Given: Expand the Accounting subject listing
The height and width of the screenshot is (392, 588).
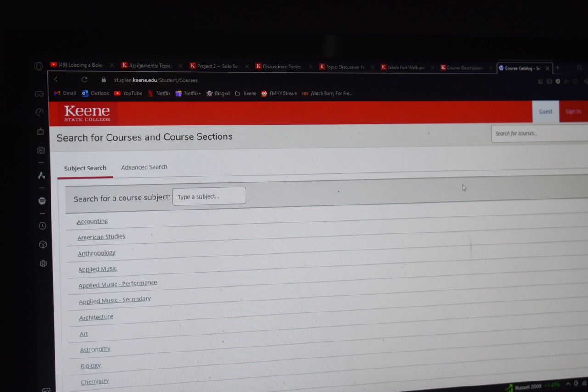Looking at the screenshot, I should point(92,221).
